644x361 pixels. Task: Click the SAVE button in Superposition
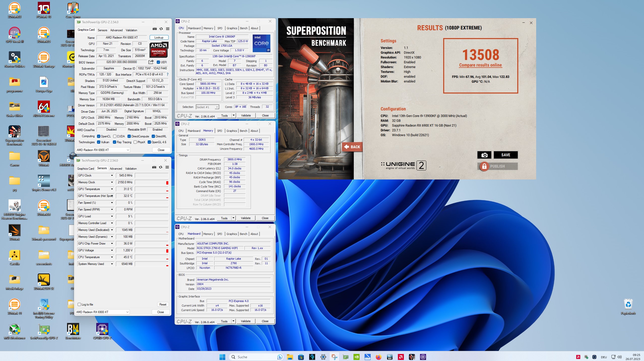point(506,155)
